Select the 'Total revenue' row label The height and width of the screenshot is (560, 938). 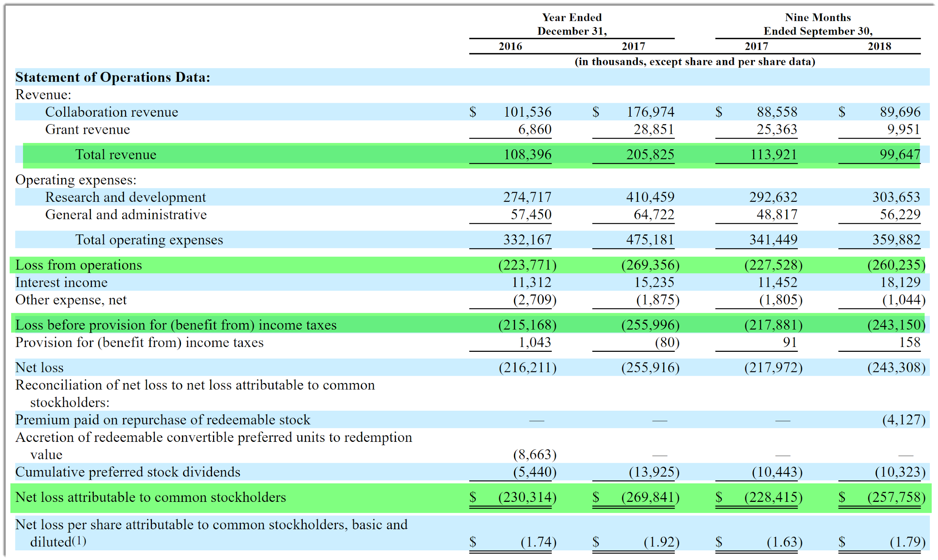(x=116, y=154)
